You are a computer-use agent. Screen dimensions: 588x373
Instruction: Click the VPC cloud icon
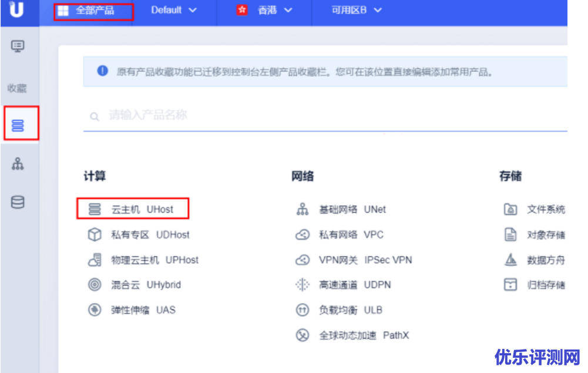click(x=303, y=235)
